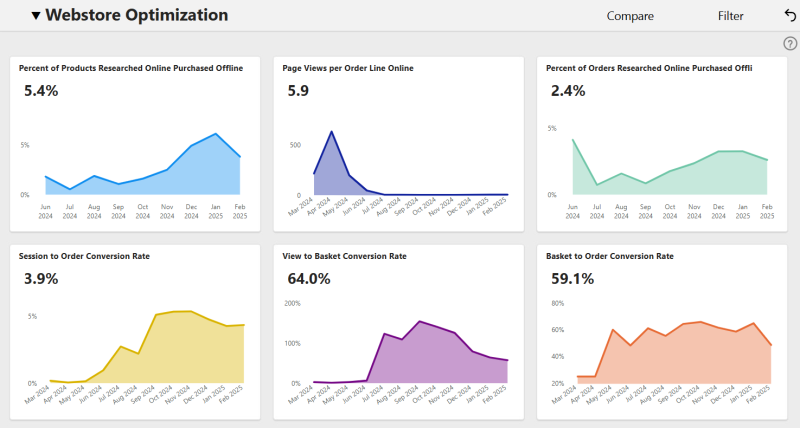This screenshot has height=428, width=800.
Task: Click the undo back arrow icon
Action: pos(790,16)
